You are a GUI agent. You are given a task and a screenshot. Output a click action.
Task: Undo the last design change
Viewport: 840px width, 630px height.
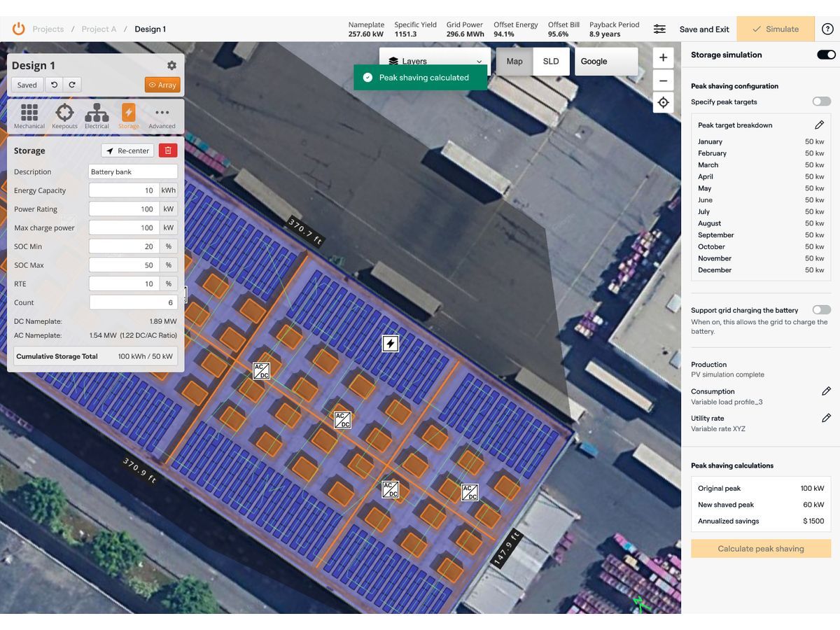pyautogui.click(x=54, y=85)
